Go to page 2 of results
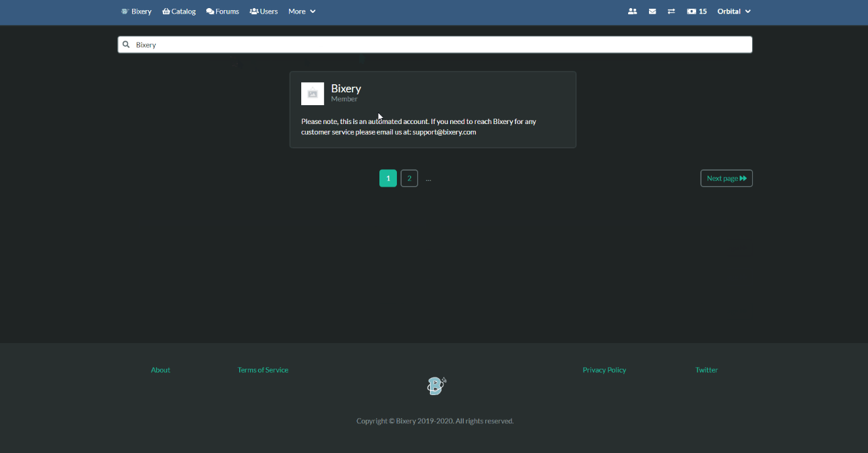The width and height of the screenshot is (868, 453). 409,178
